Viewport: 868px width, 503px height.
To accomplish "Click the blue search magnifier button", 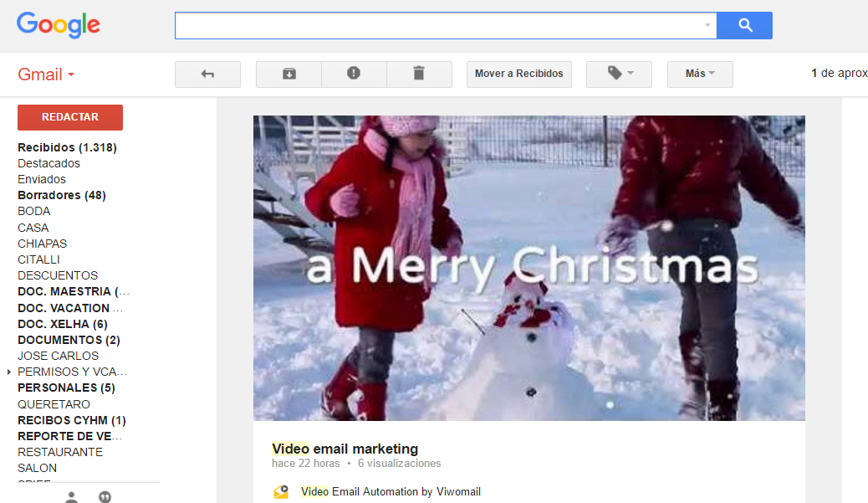I will (744, 25).
